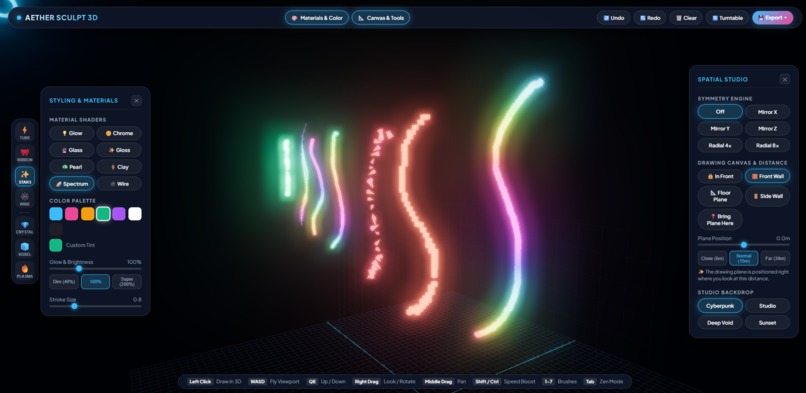
Task: Set glow to 100% preset
Action: coord(96,282)
